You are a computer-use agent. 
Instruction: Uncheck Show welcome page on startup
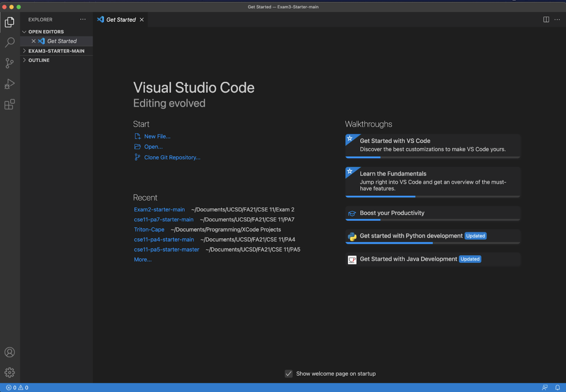point(288,374)
